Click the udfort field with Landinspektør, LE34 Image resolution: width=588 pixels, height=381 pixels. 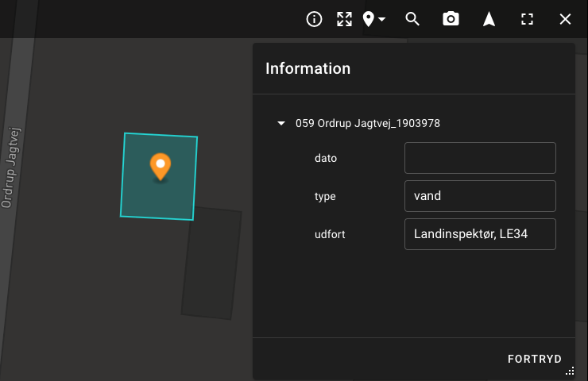480,234
